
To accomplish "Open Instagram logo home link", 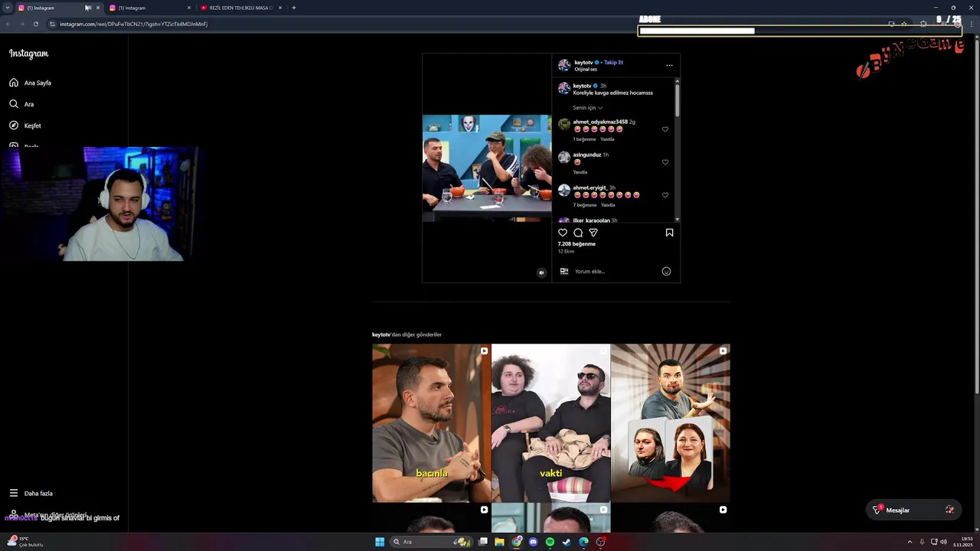I will (28, 54).
